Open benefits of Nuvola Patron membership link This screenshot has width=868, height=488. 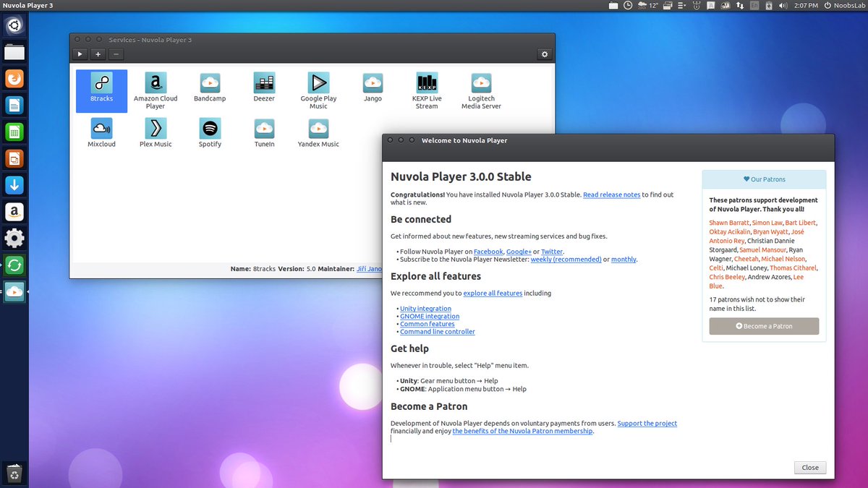(x=522, y=432)
